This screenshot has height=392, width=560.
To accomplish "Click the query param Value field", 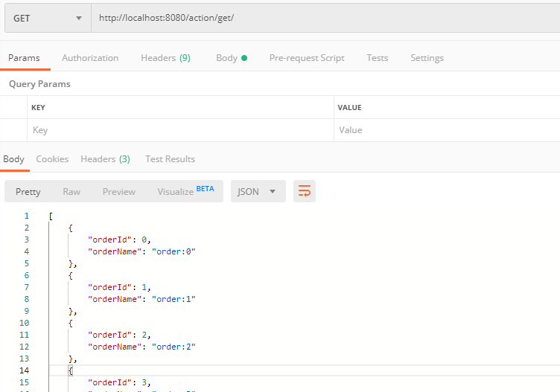I will coord(445,130).
